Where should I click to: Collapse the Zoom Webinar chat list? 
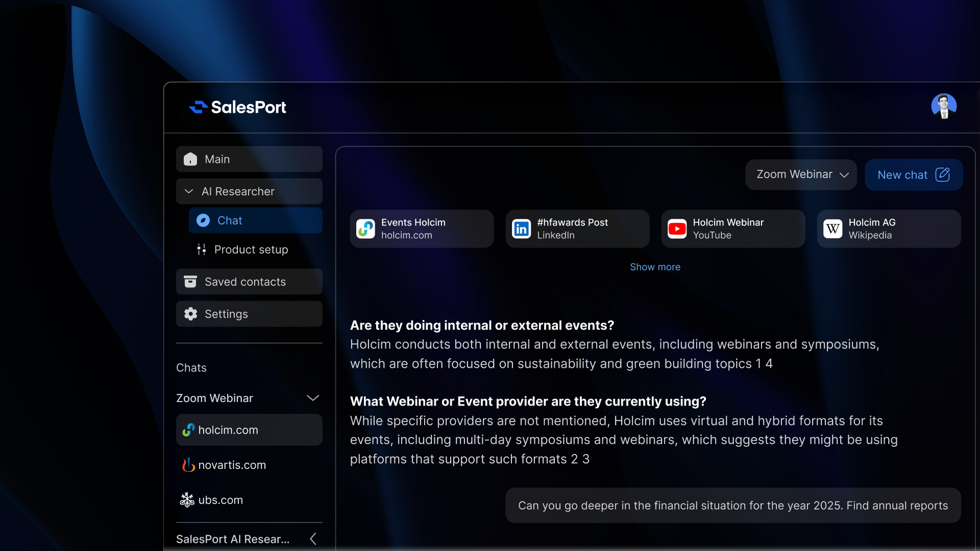pos(313,398)
